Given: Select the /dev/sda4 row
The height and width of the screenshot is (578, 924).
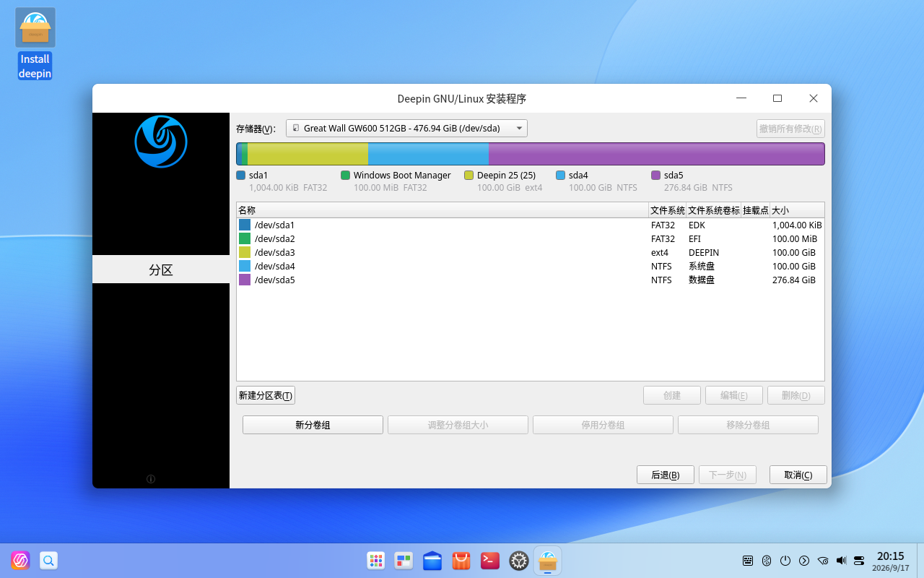Looking at the screenshot, I should pos(531,266).
